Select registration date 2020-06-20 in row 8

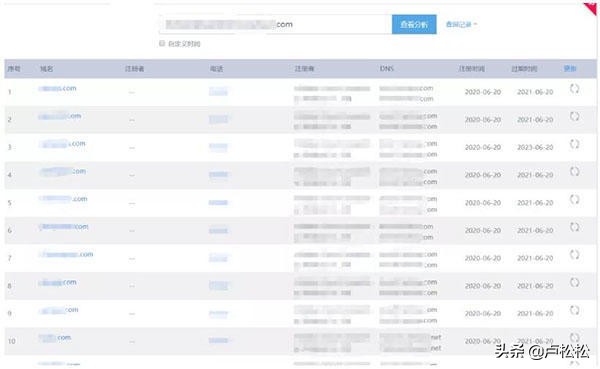point(483,286)
